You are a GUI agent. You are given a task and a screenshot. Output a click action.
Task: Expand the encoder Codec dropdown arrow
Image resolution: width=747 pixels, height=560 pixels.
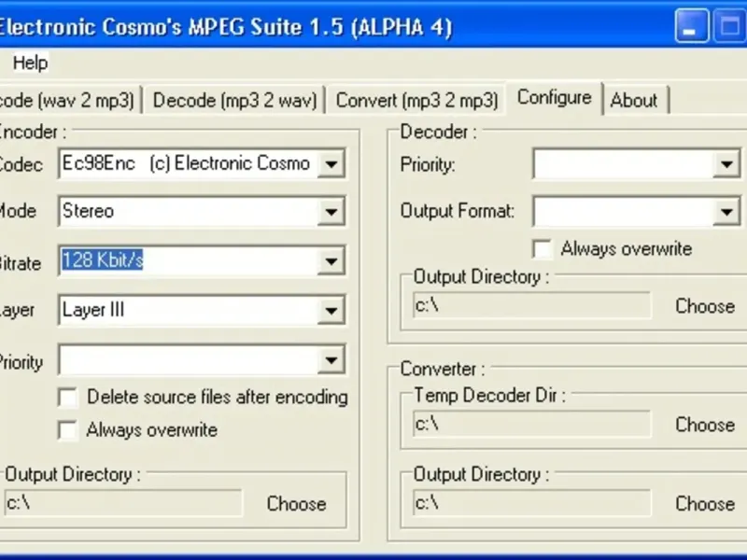(x=331, y=164)
